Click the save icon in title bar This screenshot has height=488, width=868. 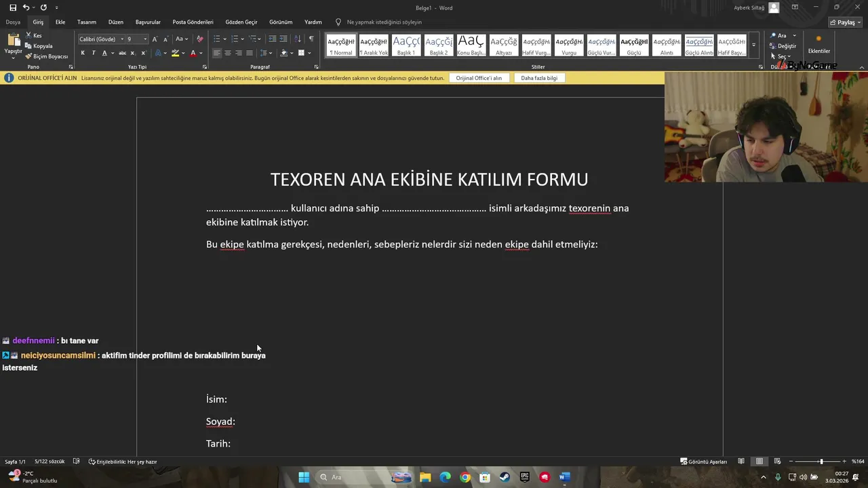pyautogui.click(x=13, y=7)
